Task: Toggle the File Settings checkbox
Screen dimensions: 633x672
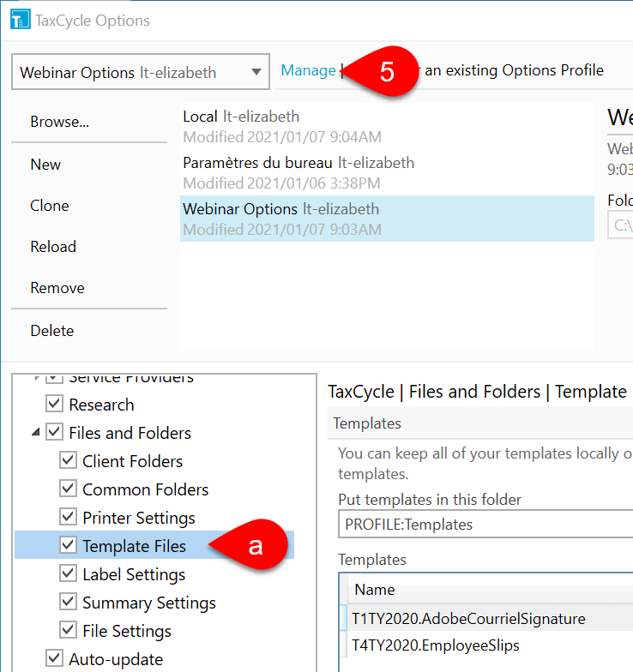Action: tap(69, 630)
